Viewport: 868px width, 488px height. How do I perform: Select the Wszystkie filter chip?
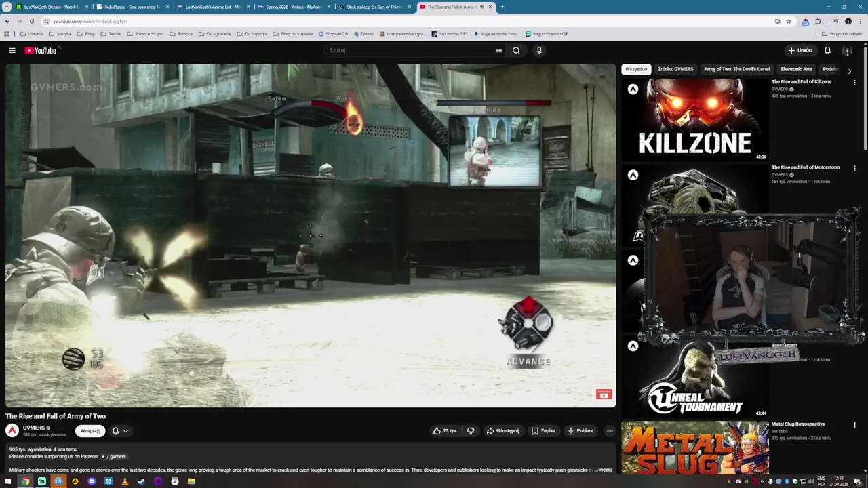(x=636, y=69)
